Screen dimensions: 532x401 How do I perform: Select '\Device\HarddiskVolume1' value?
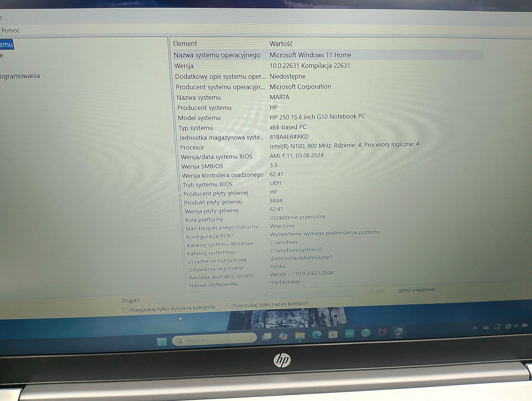pos(301,258)
